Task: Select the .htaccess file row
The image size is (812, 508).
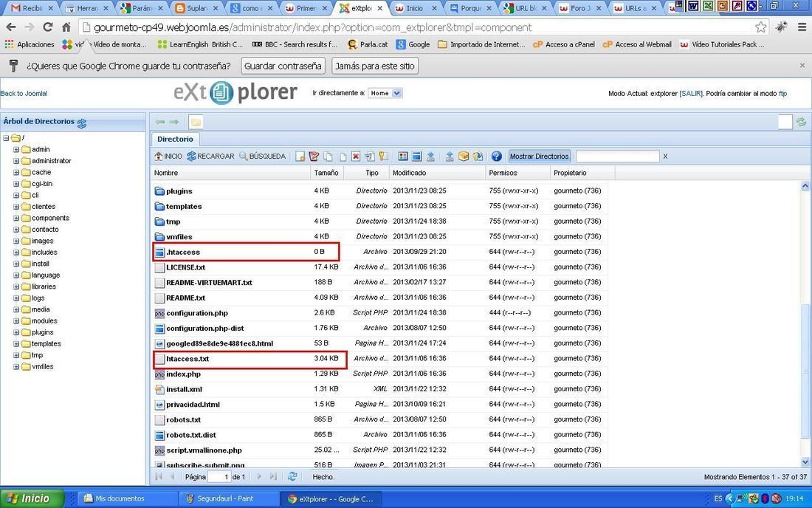Action: point(380,253)
